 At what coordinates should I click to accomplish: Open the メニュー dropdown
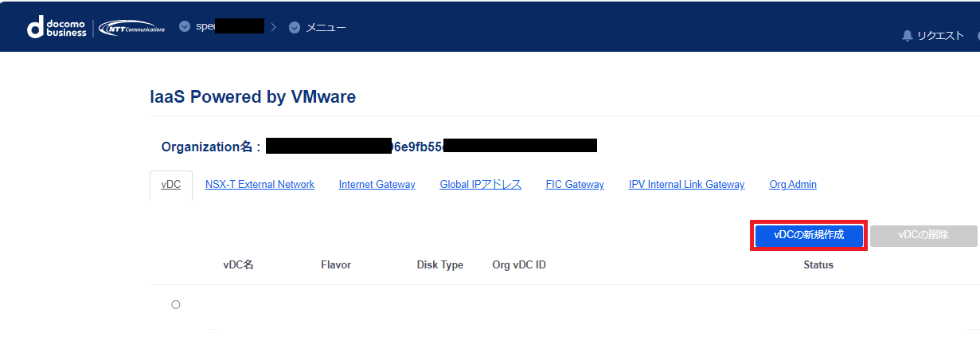317,27
